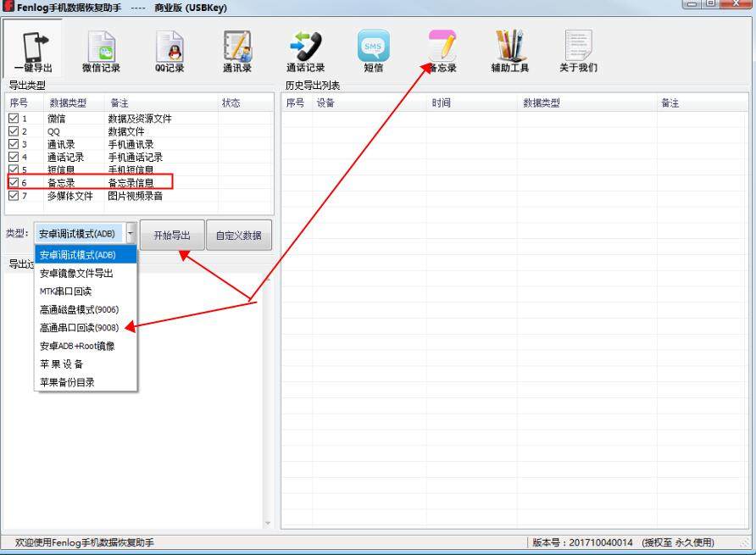This screenshot has height=555, width=756.
Task: Select 安卓ADB+Root镜像 option
Action: coord(86,346)
